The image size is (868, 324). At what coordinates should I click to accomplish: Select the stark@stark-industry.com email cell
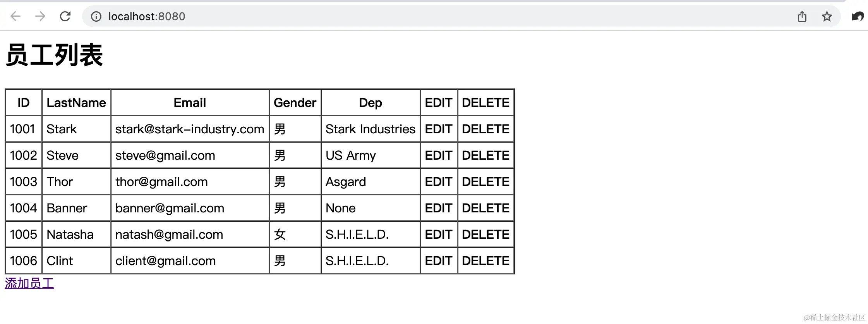190,129
